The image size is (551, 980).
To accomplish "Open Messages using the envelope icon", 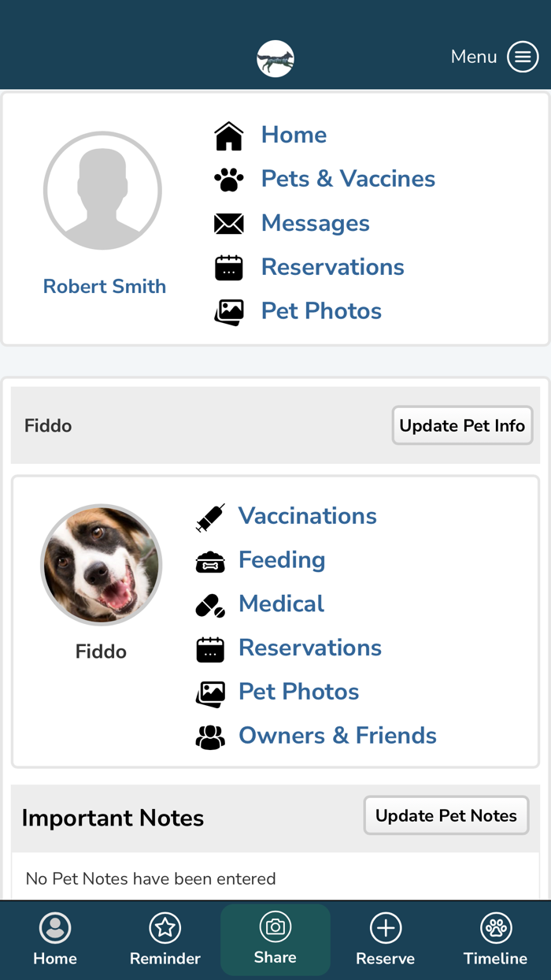I will tap(228, 223).
